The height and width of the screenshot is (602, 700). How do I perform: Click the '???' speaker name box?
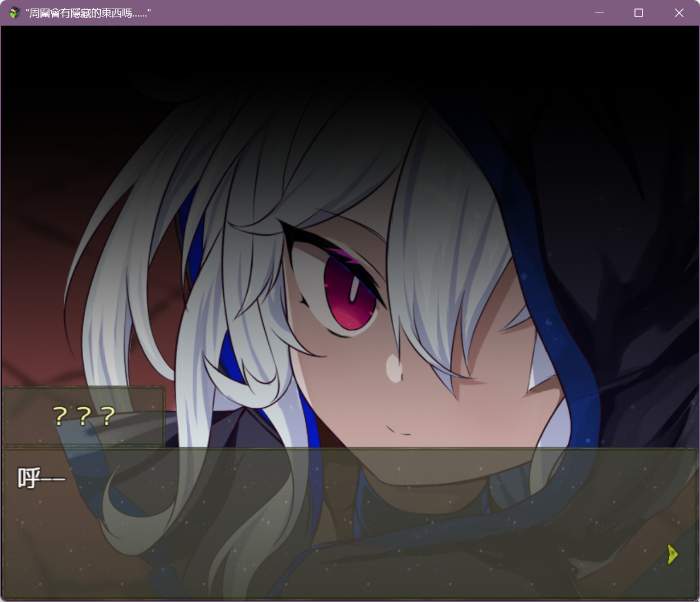coord(84,416)
